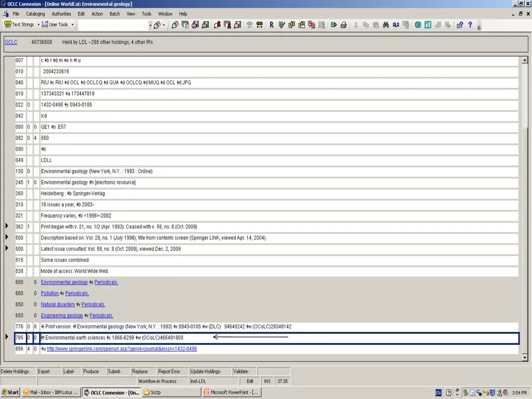Click Periodicals link in the Pollution row
The height and width of the screenshot is (399, 532).
77,294
